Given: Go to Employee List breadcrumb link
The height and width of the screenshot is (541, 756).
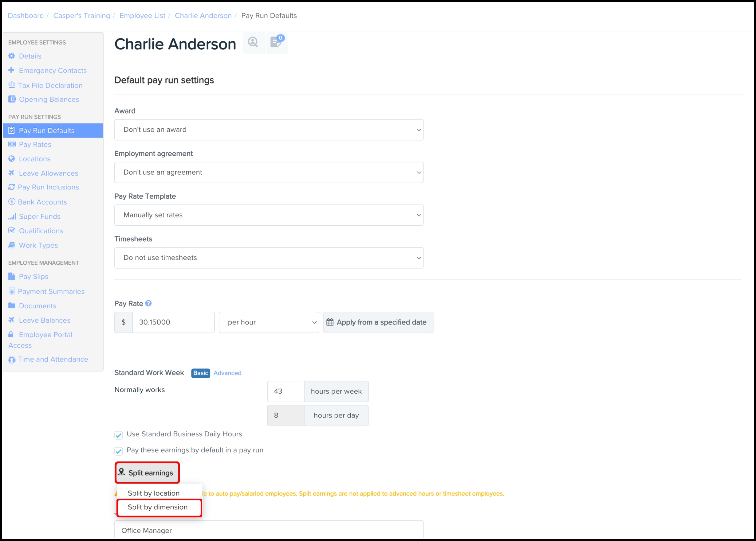Looking at the screenshot, I should tap(142, 16).
